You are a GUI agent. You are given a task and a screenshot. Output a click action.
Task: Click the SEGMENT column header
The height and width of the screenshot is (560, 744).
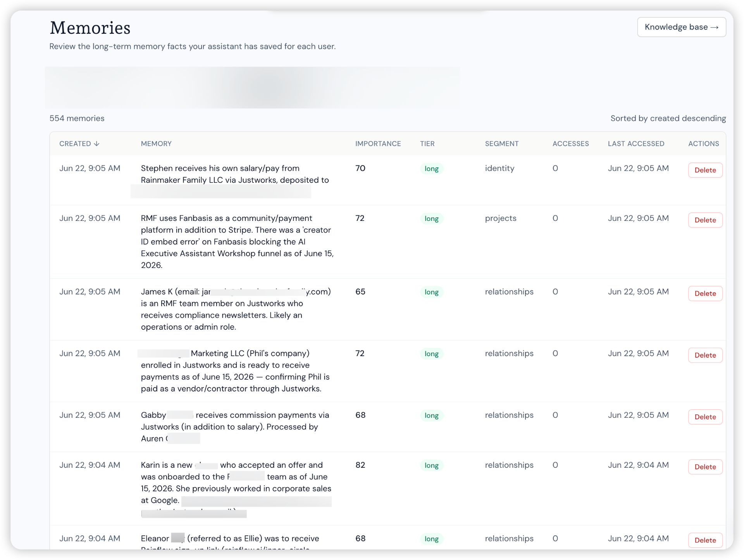point(501,144)
